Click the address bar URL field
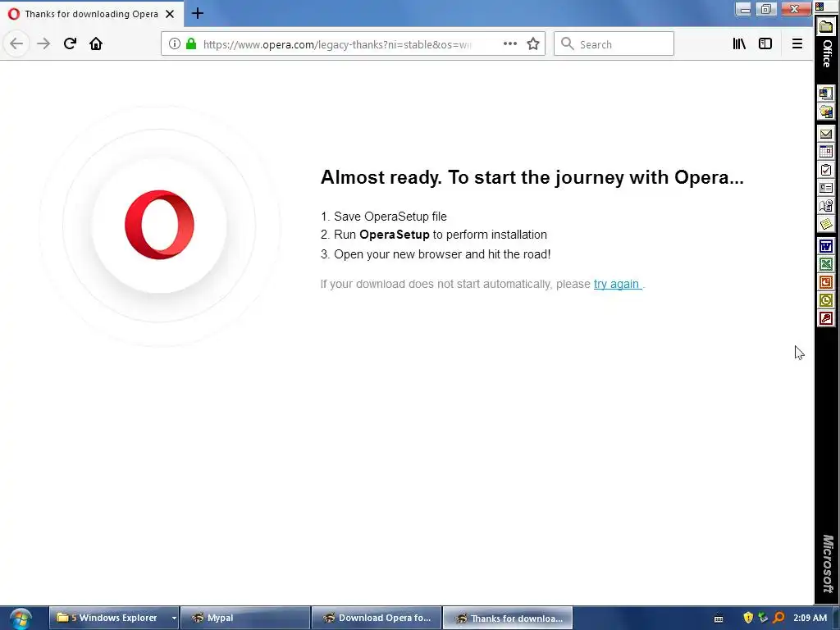This screenshot has width=840, height=630. pos(337,44)
